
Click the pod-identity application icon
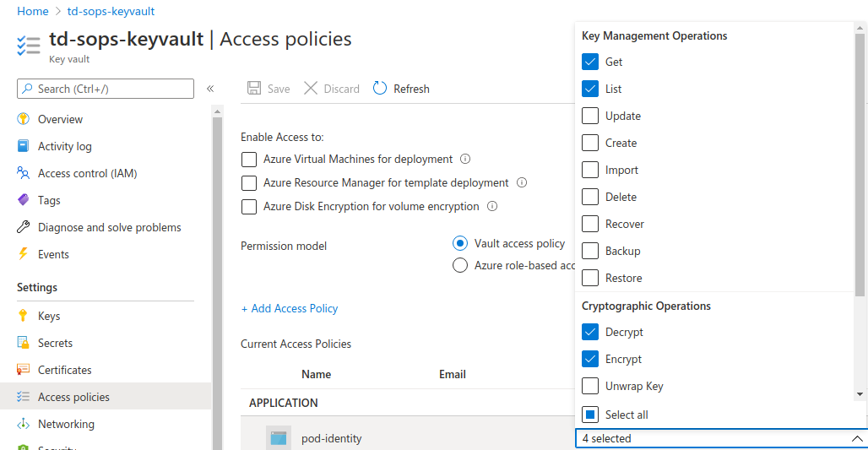click(279, 438)
